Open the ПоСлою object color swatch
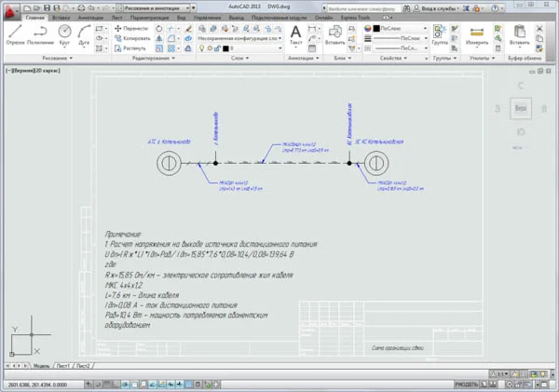 click(x=376, y=28)
